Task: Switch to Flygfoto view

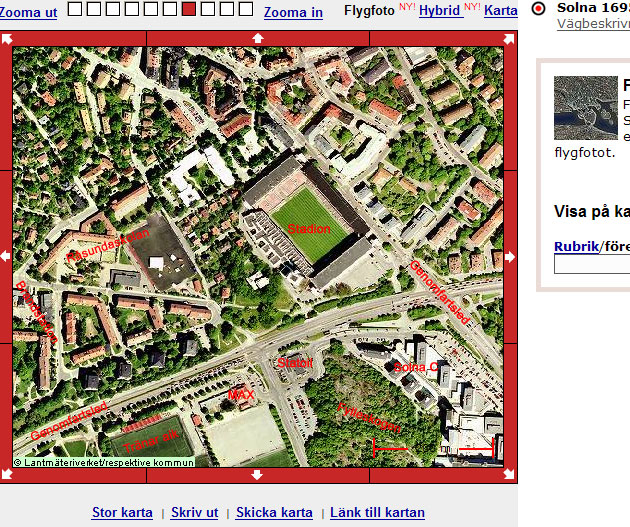Action: (369, 11)
